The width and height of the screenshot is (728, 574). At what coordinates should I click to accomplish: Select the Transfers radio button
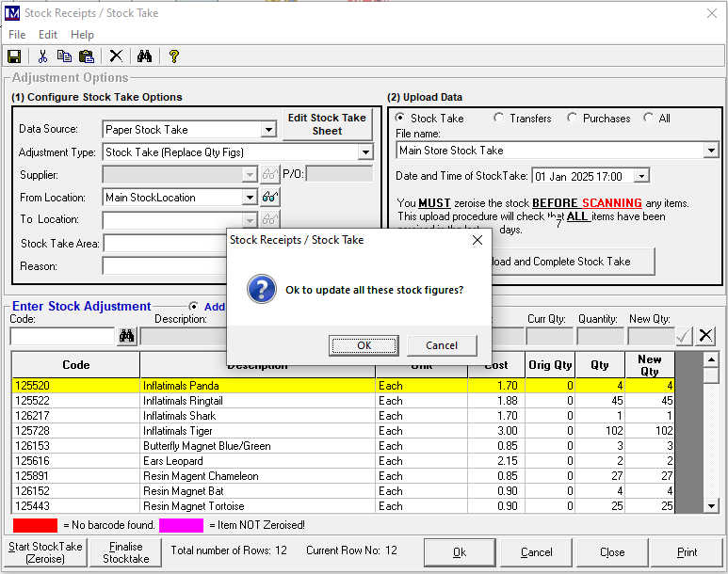[x=498, y=119]
